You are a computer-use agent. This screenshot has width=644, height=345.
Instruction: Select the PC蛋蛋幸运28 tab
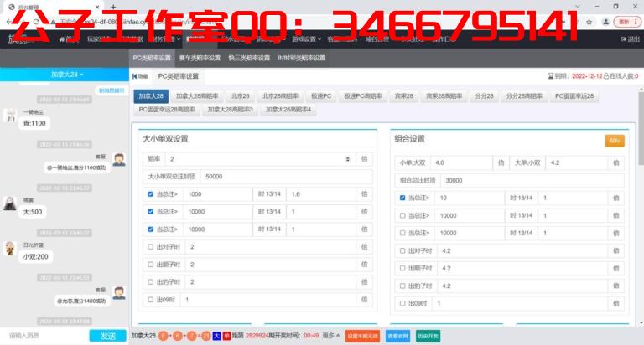click(574, 96)
